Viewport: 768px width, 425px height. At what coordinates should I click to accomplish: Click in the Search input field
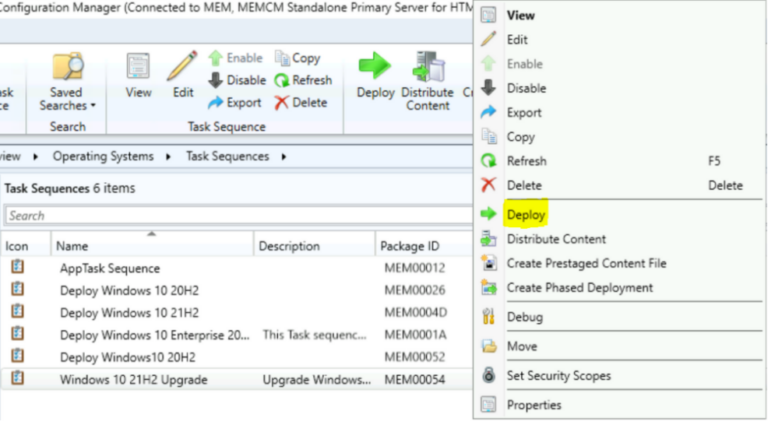tap(230, 215)
